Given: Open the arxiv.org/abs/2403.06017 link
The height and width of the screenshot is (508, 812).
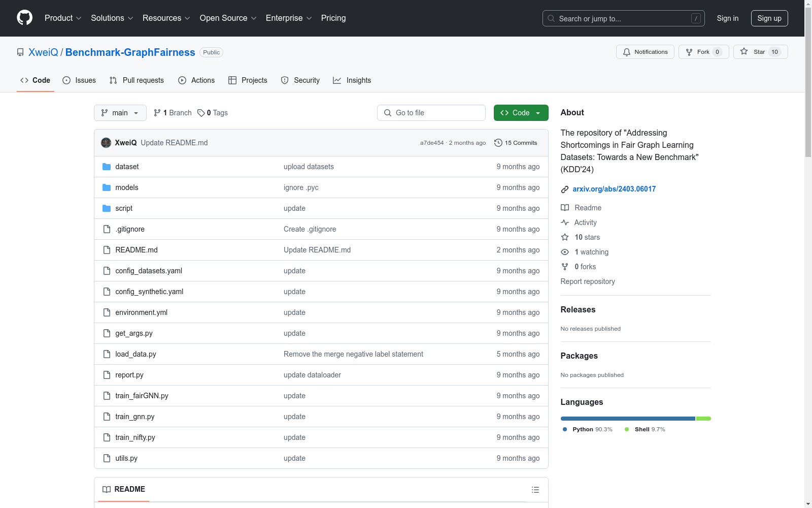Looking at the screenshot, I should (614, 189).
